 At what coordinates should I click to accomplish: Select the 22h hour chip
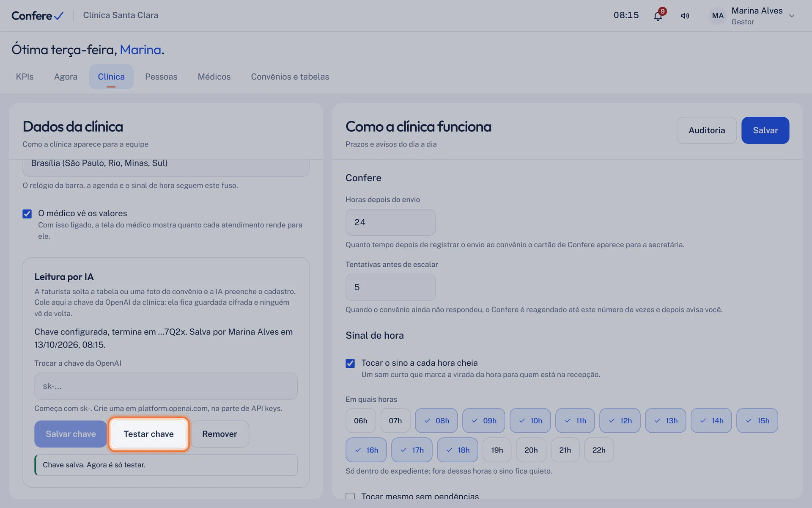[599, 450]
